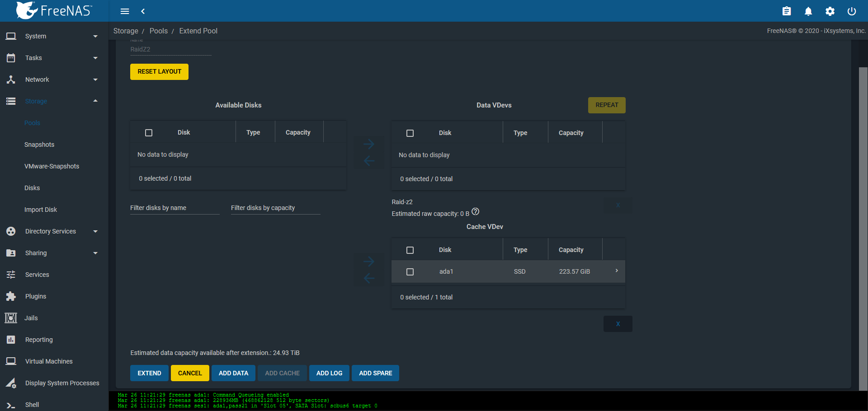Click the console log footer
The image size is (868, 411).
coord(488,401)
